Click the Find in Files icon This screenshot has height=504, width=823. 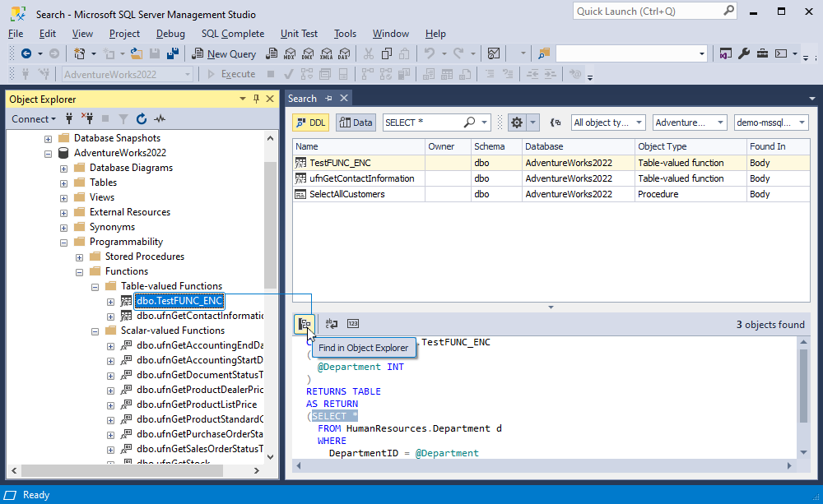coord(544,53)
